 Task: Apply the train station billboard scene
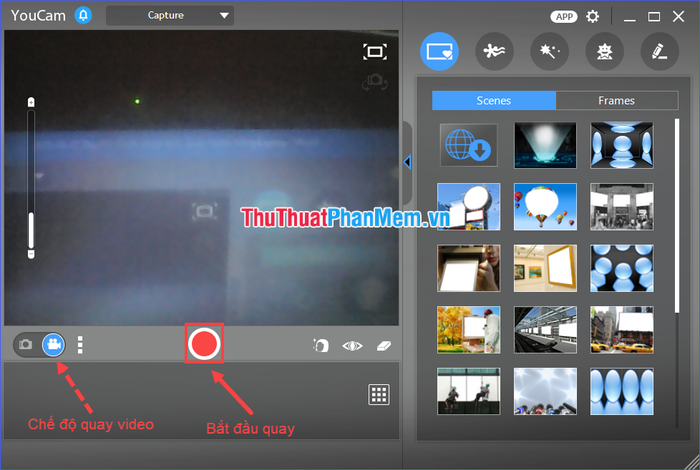(545, 330)
